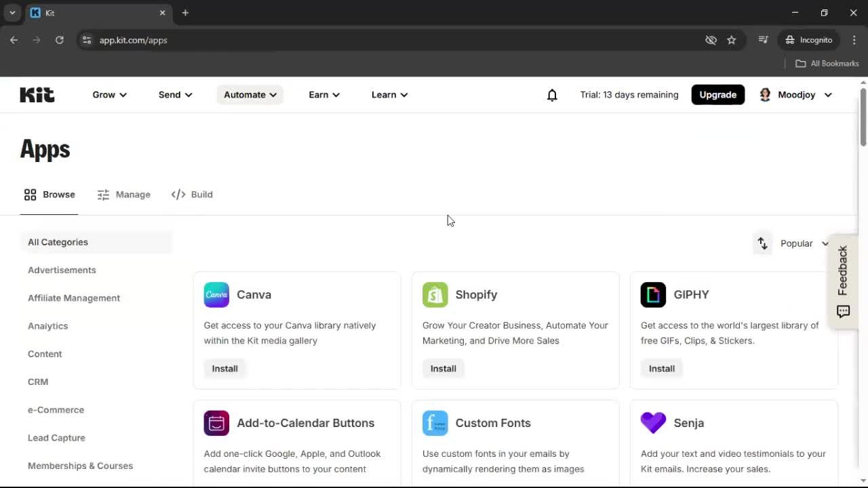The width and height of the screenshot is (868, 488).
Task: Click the Canva app icon
Action: tap(216, 294)
